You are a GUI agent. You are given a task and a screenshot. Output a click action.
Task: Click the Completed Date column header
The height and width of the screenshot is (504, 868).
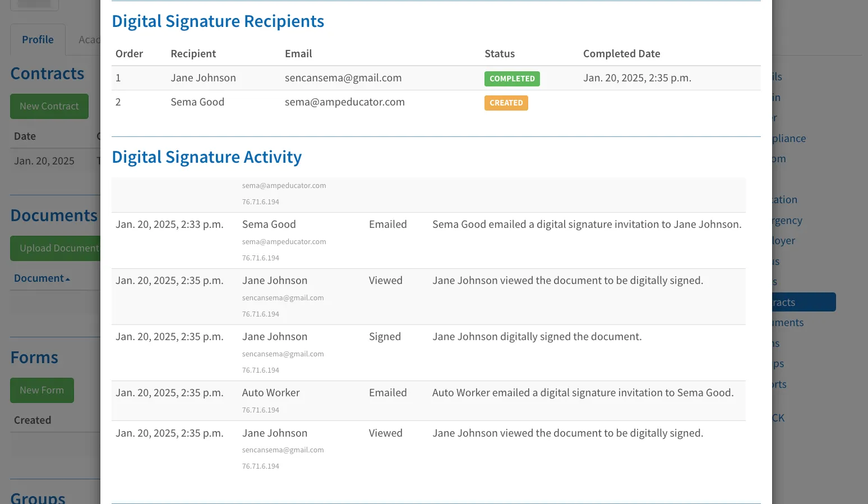pos(622,54)
